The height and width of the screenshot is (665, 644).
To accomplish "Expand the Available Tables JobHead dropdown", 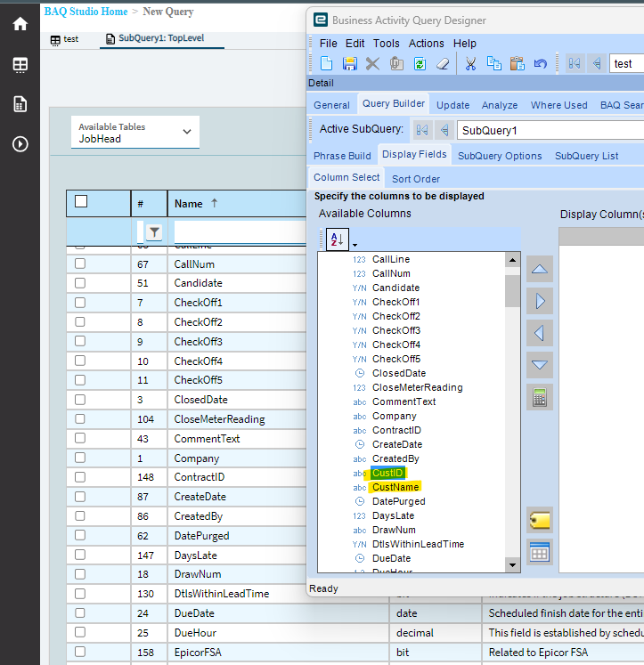I will pos(186,132).
